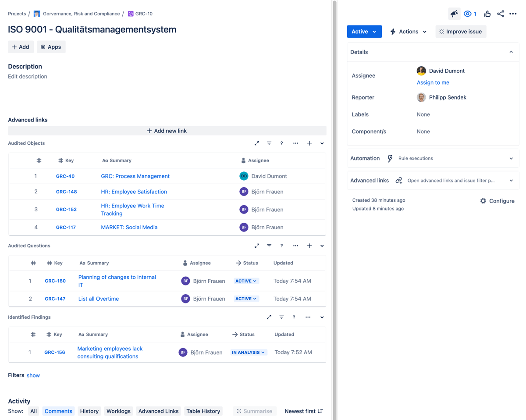Expand the Audited Objects table fullscreen
Image resolution: width=526 pixels, height=420 pixels.
(257, 143)
